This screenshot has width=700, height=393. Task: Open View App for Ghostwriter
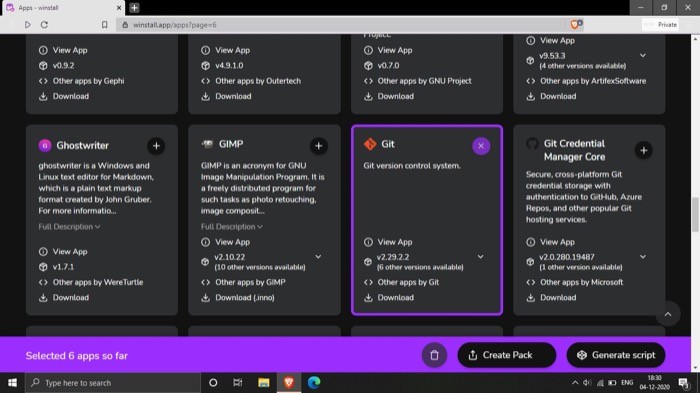[63, 251]
